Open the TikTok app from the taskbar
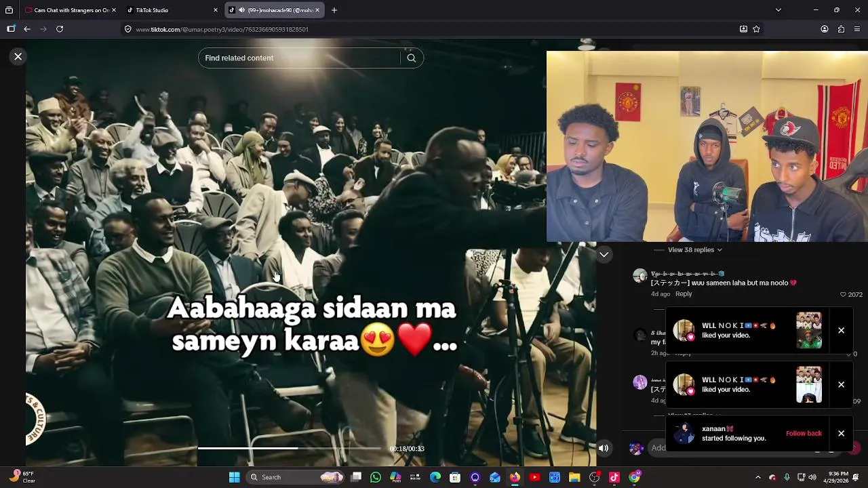Screen dimensions: 868x488 pos(614,477)
